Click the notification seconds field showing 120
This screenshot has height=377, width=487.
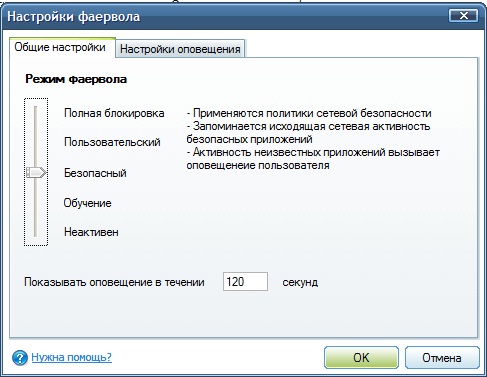(245, 282)
